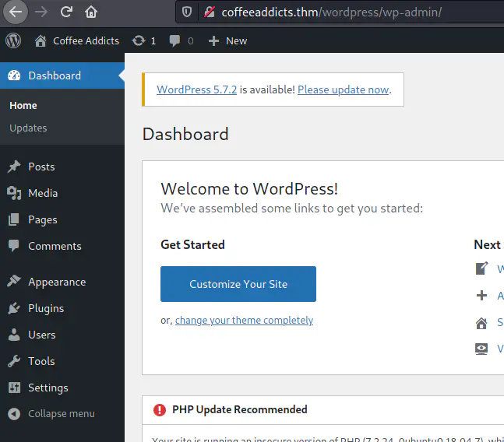
Task: Select the Updates submenu item
Action: (28, 128)
